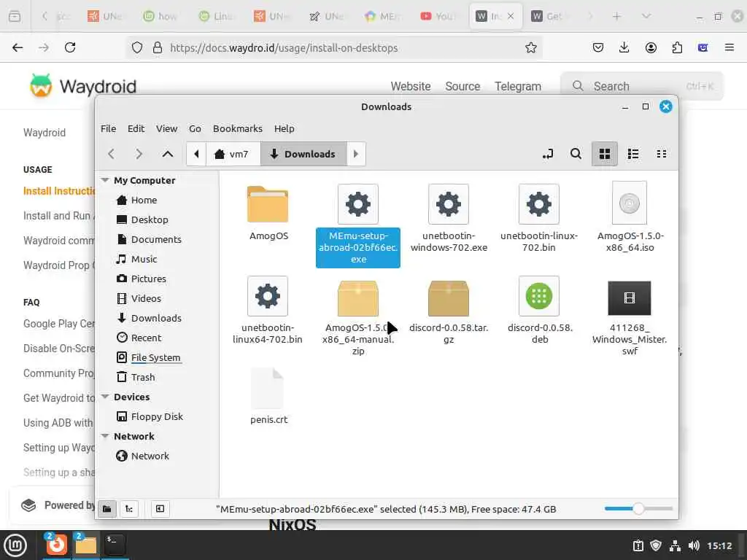747x560 pixels.
Task: Collapse the Devices section
Action: (105, 397)
